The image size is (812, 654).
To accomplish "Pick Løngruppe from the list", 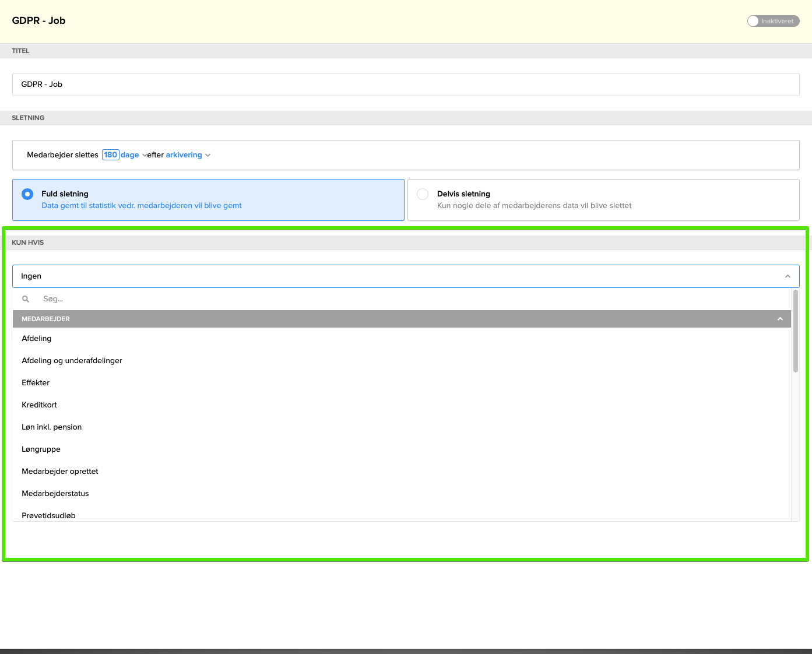I will [41, 449].
